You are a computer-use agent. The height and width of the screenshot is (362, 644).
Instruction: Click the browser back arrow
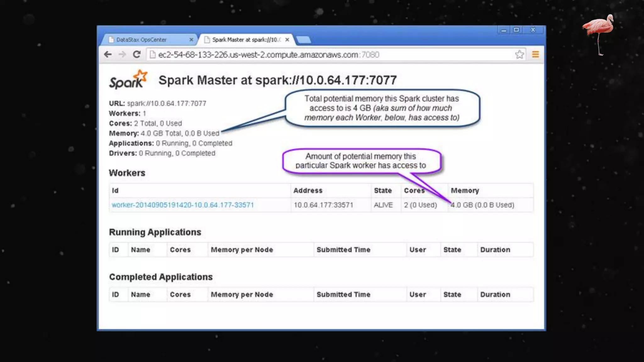(x=108, y=55)
